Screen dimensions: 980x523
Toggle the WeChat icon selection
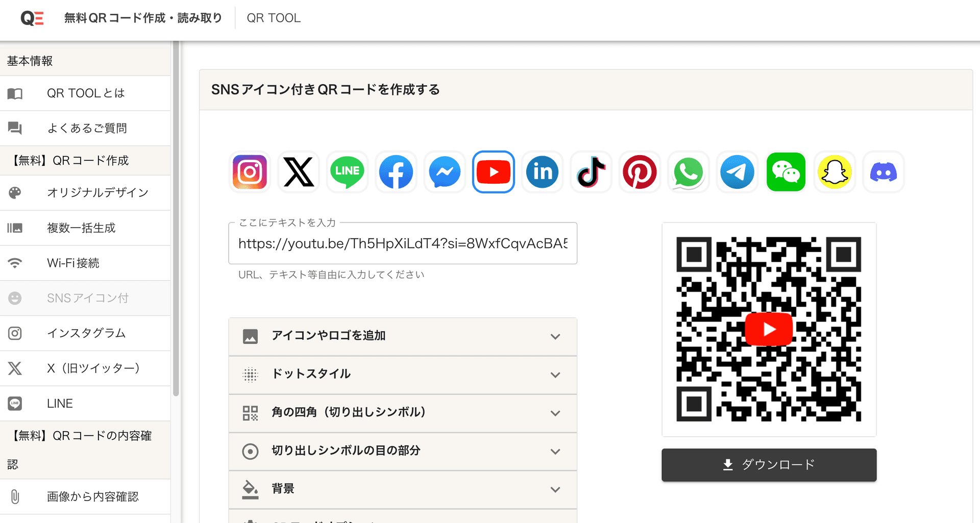pos(786,172)
